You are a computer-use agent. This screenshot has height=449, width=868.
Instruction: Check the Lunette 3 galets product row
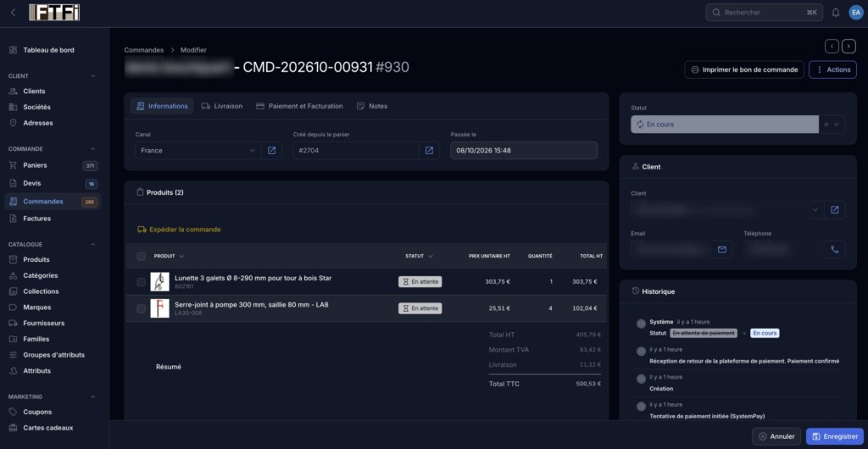pos(142,282)
